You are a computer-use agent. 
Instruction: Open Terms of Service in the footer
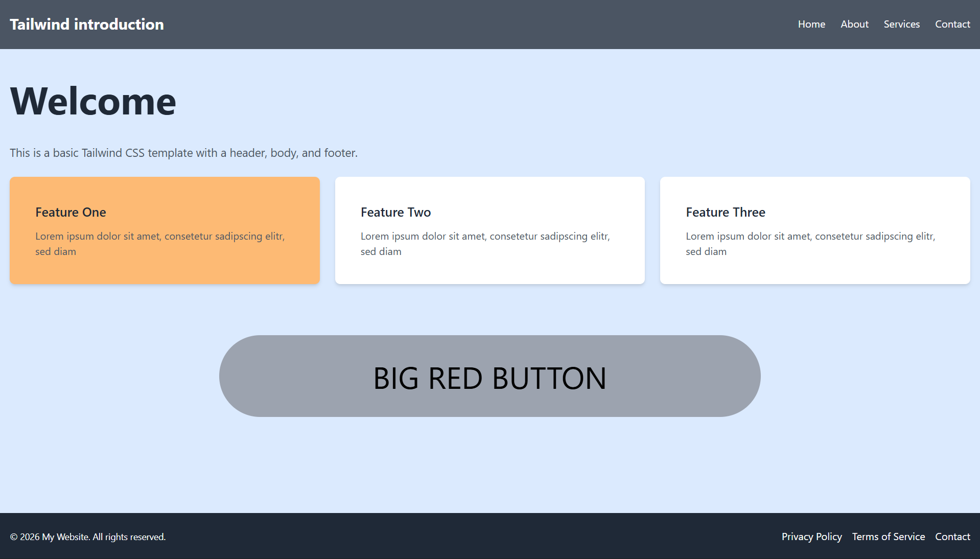pyautogui.click(x=888, y=537)
